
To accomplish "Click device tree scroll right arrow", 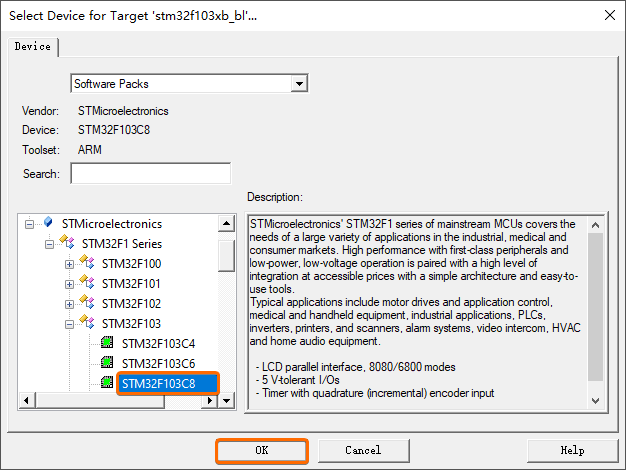I will [x=210, y=401].
